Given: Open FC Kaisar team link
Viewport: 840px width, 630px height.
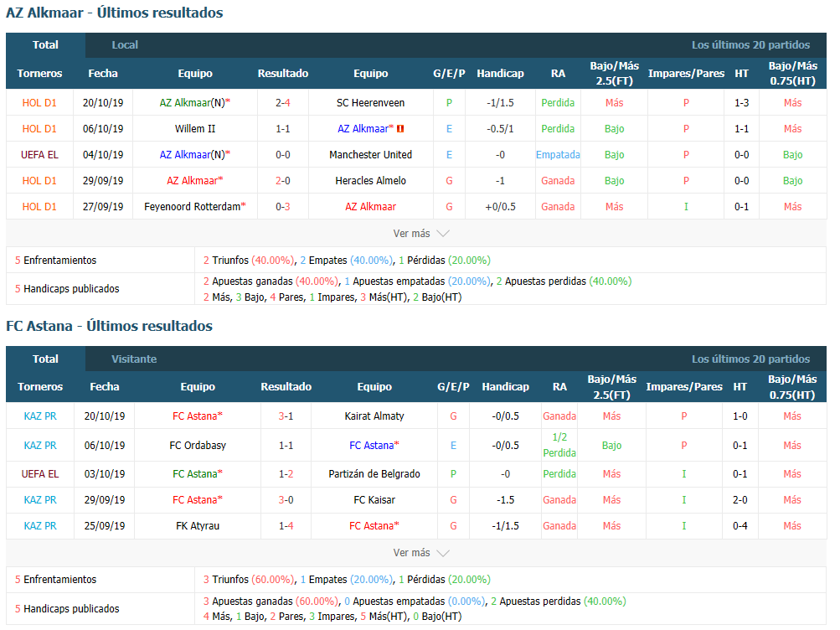Looking at the screenshot, I should tap(374, 500).
